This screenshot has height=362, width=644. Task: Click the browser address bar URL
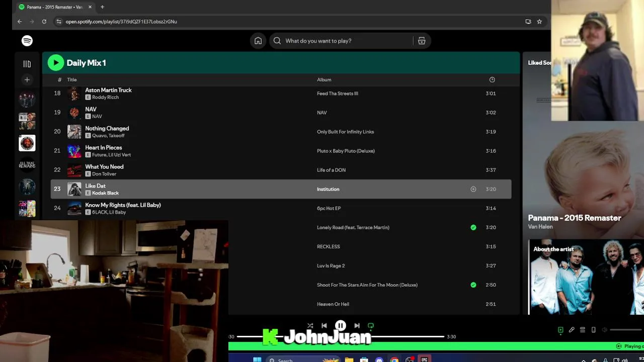[121, 22]
